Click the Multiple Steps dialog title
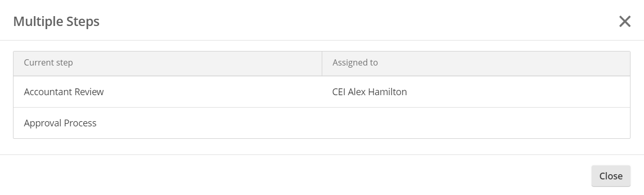Viewport: 644px width, 195px height. 56,21
